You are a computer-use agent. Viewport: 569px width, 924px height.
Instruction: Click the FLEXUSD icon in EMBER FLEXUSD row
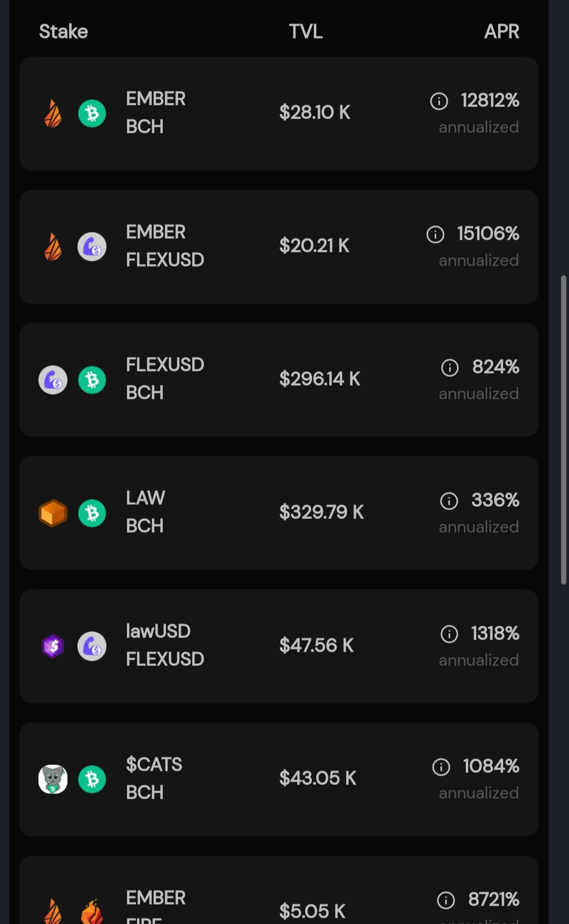point(92,247)
